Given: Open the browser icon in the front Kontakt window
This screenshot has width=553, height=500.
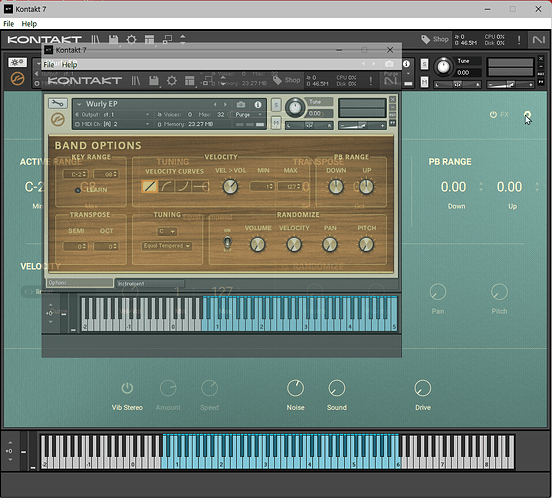Looking at the screenshot, I should (x=136, y=81).
